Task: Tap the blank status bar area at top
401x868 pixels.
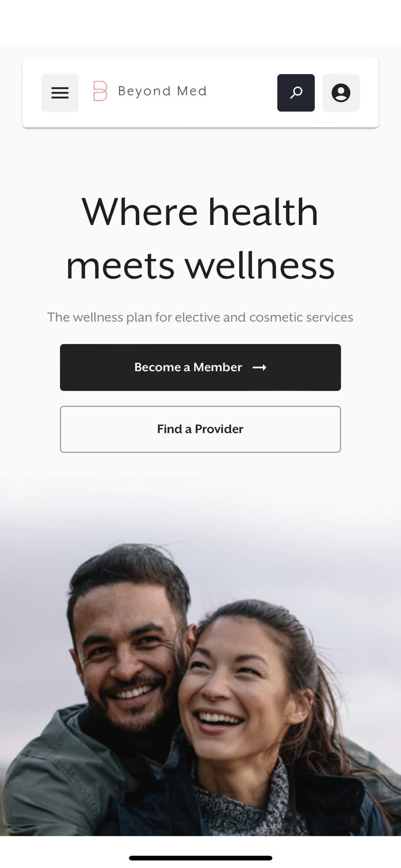Action: click(x=200, y=22)
